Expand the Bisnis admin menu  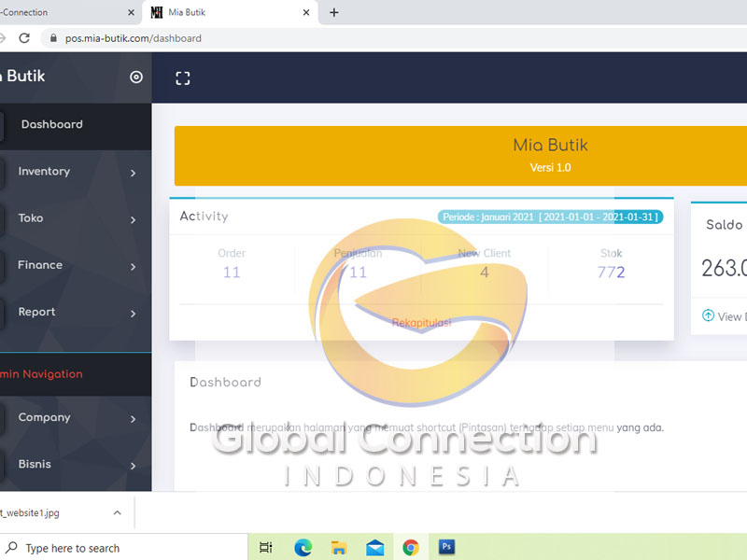[35, 465]
